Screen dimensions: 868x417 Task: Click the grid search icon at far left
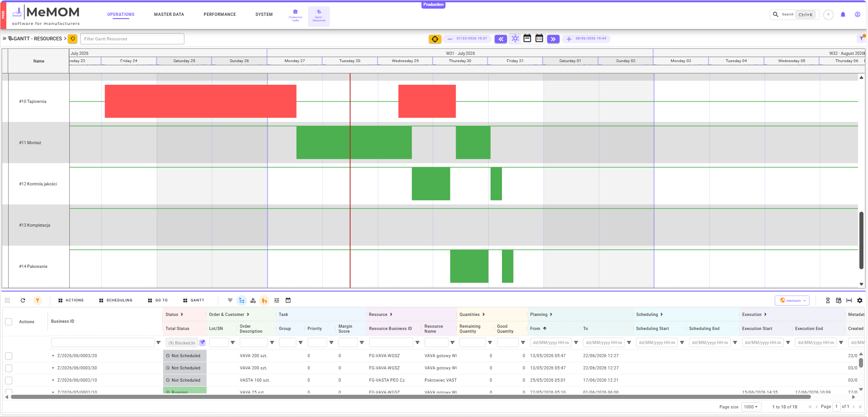[8, 301]
